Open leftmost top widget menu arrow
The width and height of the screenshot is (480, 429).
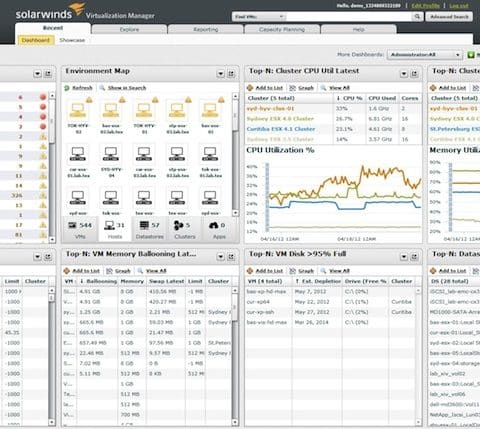click(37, 74)
